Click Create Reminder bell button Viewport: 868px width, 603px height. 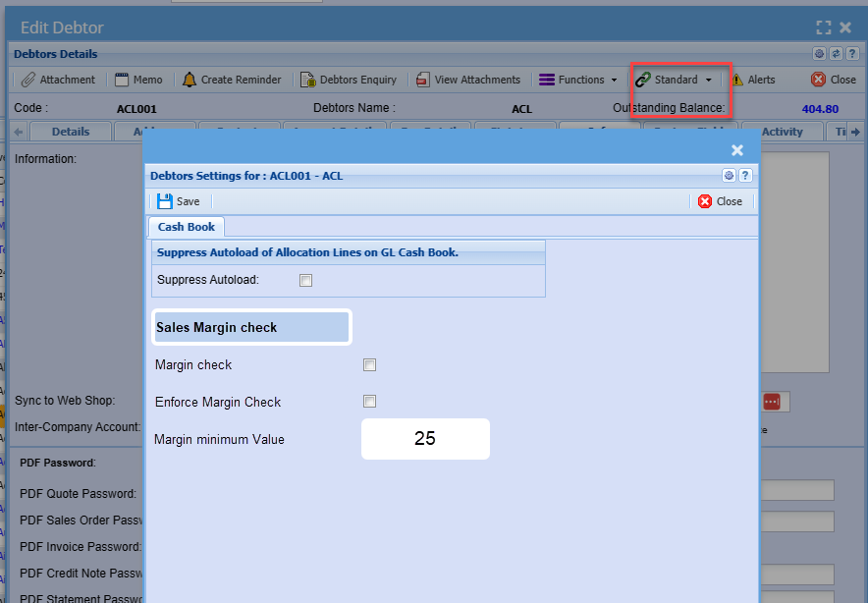(x=232, y=80)
